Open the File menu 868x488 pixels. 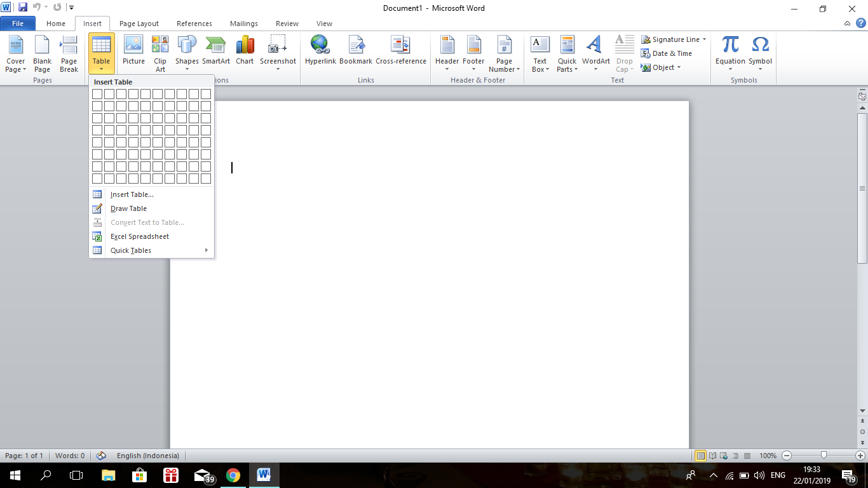pos(18,23)
